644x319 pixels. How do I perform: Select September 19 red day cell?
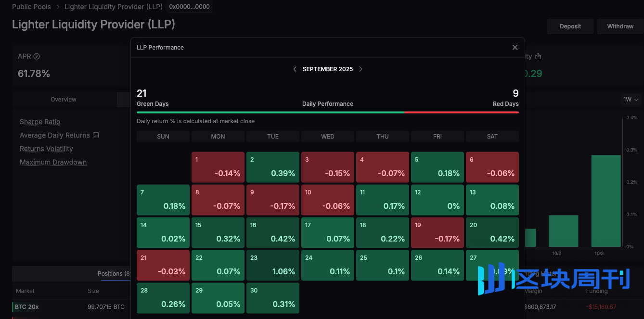pyautogui.click(x=437, y=232)
